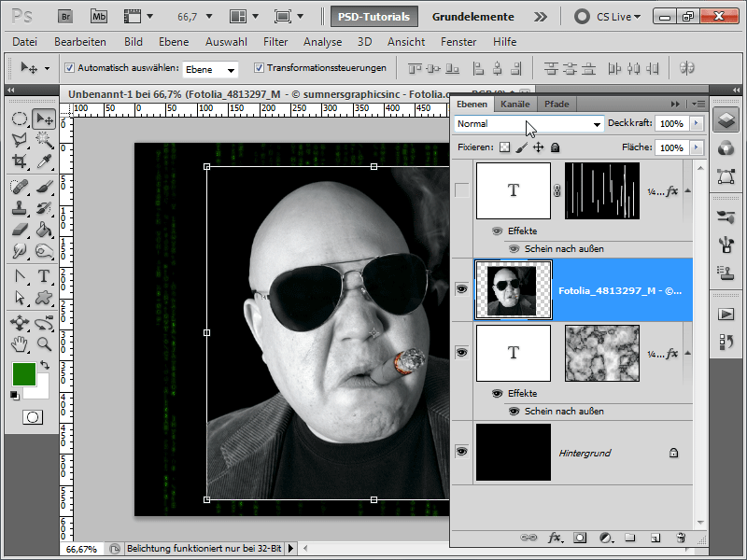Select the Elliptical Marquee tool
747x560 pixels.
pyautogui.click(x=19, y=119)
